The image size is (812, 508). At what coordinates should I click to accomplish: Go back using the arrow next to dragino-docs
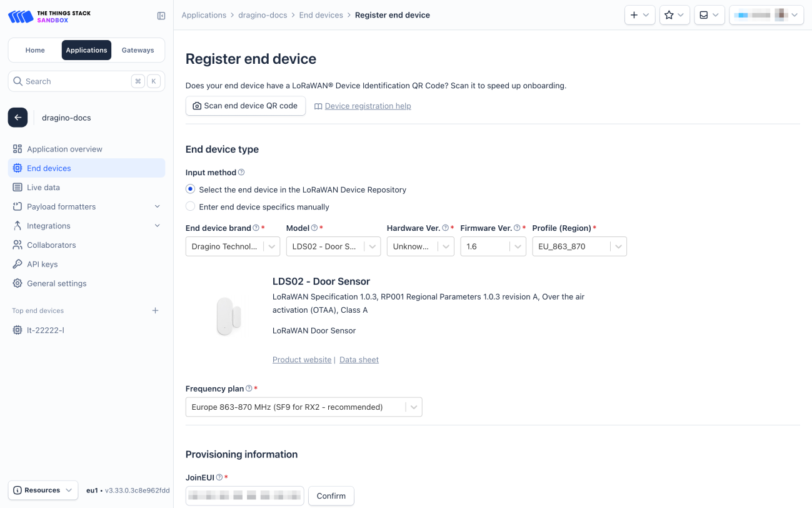click(18, 118)
